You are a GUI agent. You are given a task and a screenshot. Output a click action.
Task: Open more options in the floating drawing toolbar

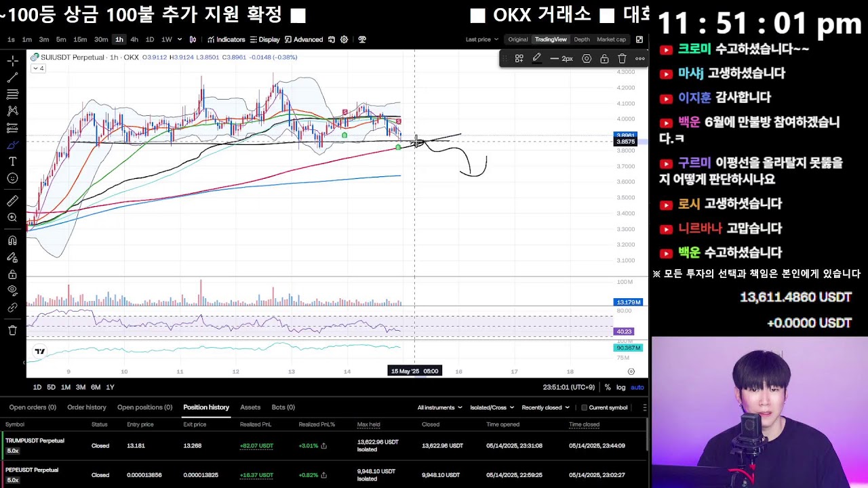(639, 58)
